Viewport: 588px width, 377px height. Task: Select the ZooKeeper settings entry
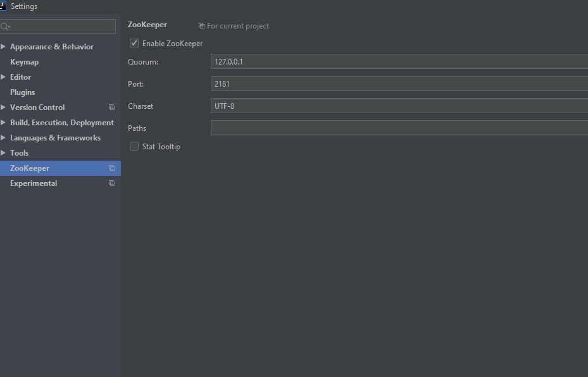[x=60, y=168]
